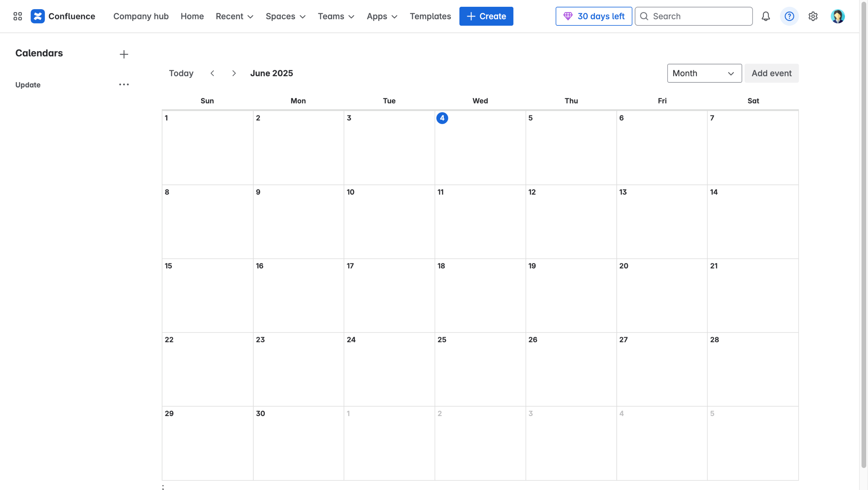The height and width of the screenshot is (490, 868).
Task: Click the vertical page scrollbar
Action: (x=864, y=234)
